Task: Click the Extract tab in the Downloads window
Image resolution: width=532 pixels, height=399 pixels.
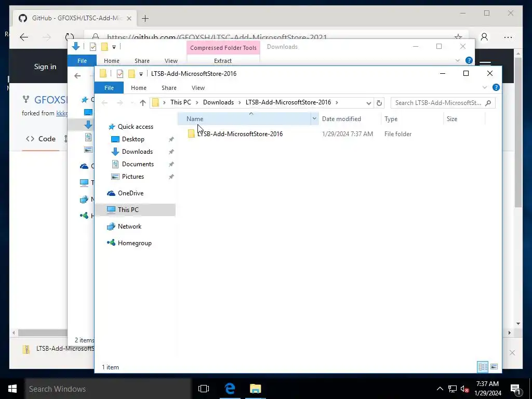Action: (223, 61)
